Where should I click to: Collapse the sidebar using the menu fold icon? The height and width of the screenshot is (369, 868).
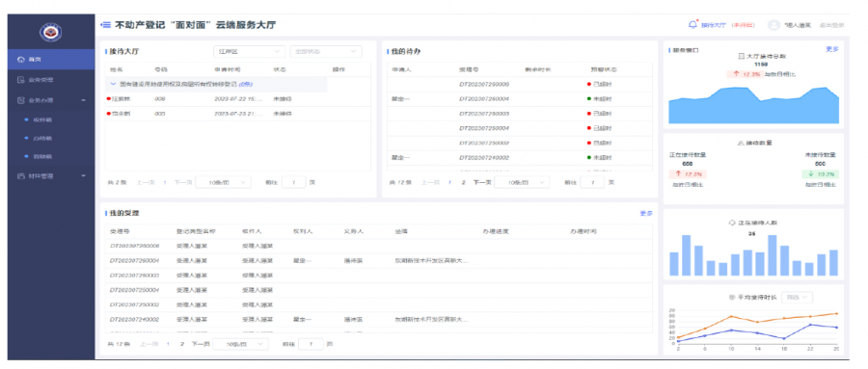click(x=105, y=25)
